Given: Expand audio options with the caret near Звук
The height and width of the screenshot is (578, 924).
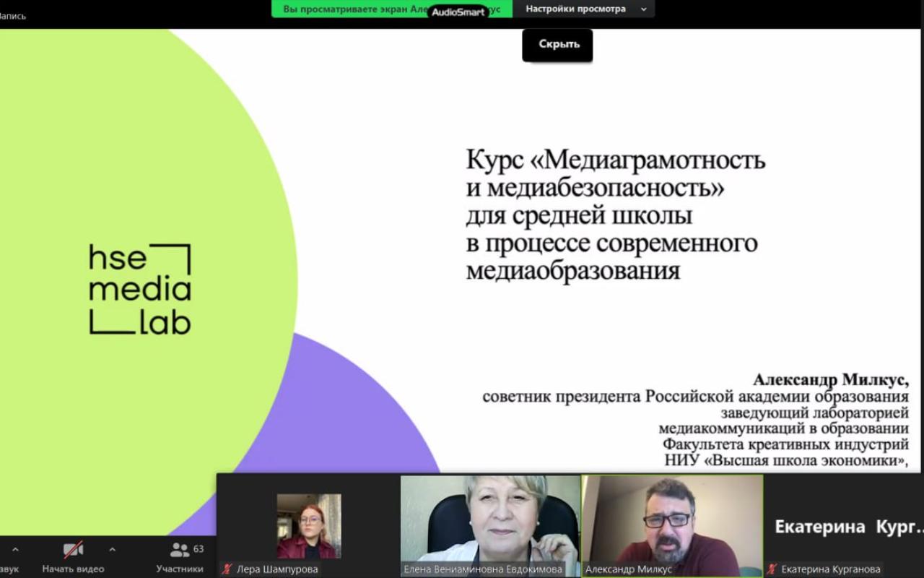Looking at the screenshot, I should [15, 549].
